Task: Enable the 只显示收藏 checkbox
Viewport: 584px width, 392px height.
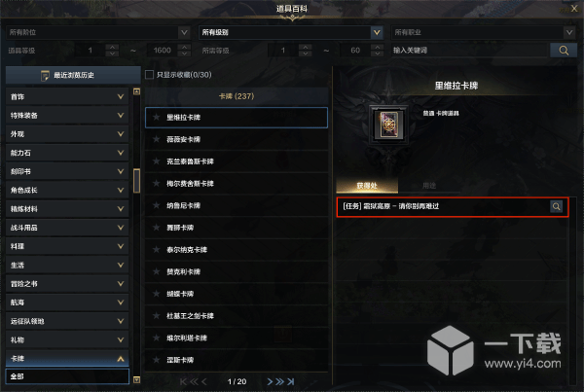Action: [149, 75]
